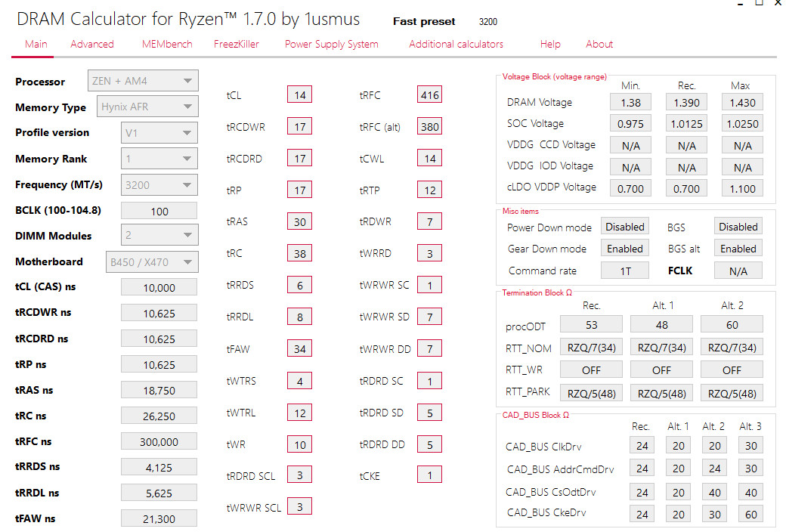Click the VDDG CCD Voltage Min. field
The width and height of the screenshot is (786, 532).
coord(630,145)
